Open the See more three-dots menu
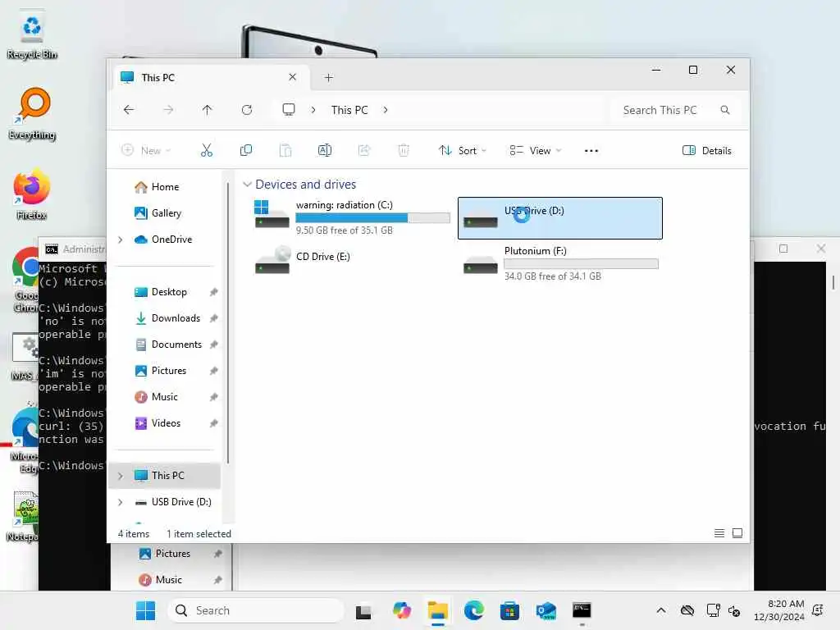 click(x=591, y=151)
